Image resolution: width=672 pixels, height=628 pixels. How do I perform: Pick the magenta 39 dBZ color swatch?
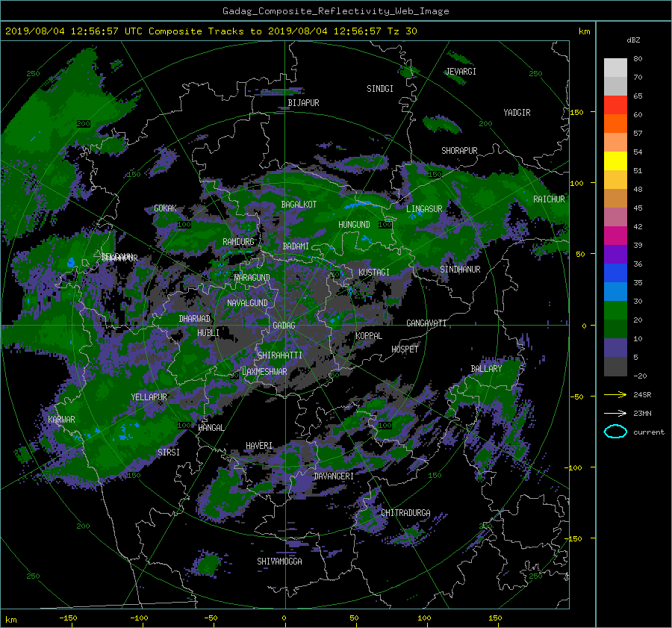click(x=615, y=235)
